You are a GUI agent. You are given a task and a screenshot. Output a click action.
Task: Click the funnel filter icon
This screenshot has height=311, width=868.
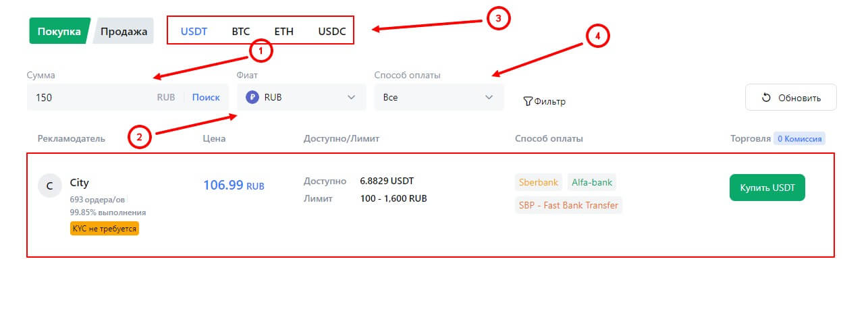(528, 102)
